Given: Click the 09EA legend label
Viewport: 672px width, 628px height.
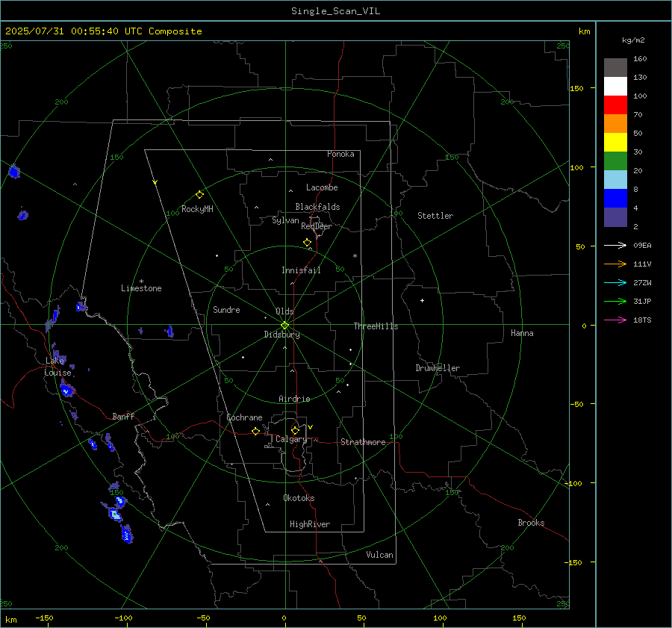Looking at the screenshot, I should [x=642, y=246].
